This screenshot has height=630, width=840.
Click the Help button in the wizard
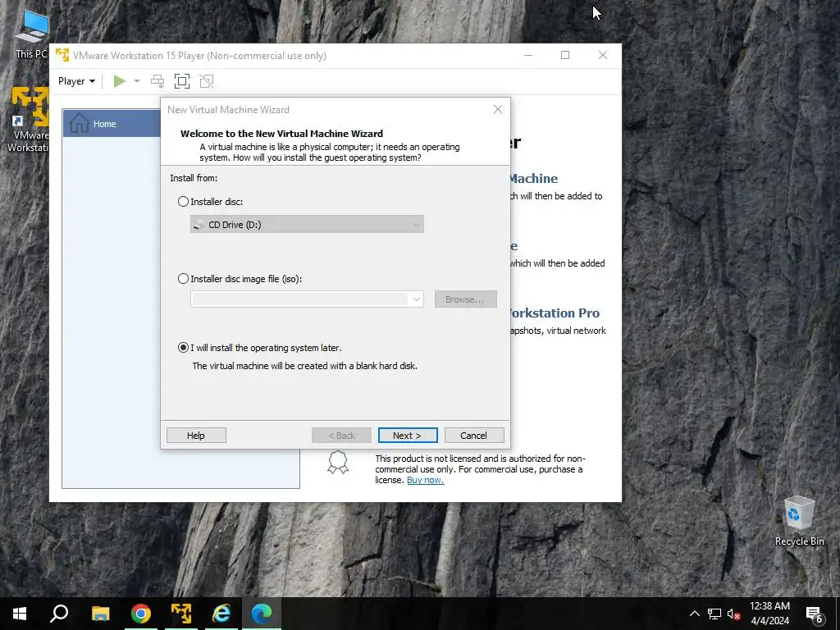[x=196, y=436]
